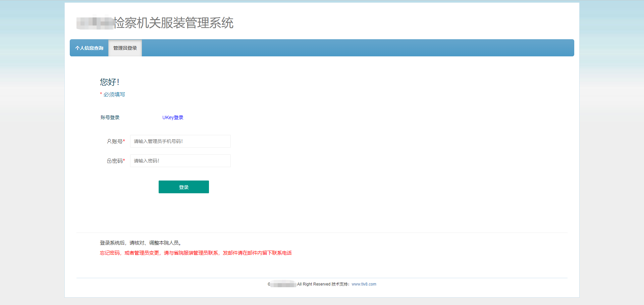Focus the administrator phone number field
Image resolution: width=644 pixels, height=305 pixels.
click(x=180, y=141)
